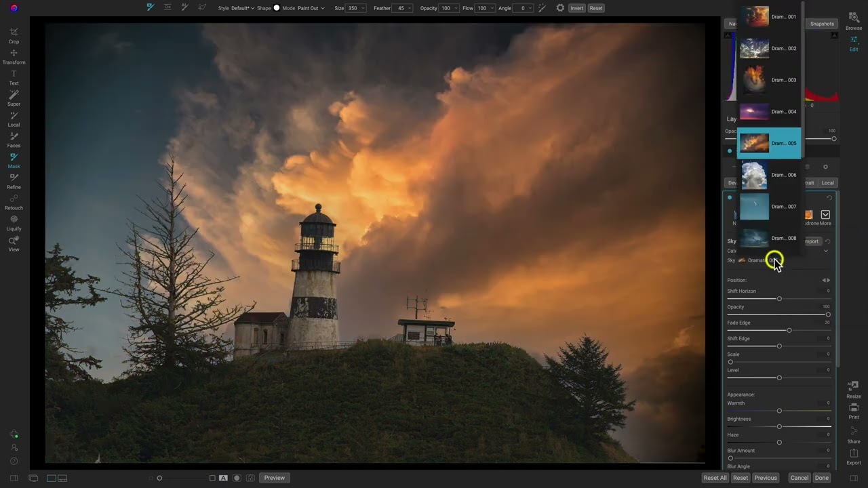Select sky Dram... 003 from list
The image size is (868, 488).
tap(769, 80)
